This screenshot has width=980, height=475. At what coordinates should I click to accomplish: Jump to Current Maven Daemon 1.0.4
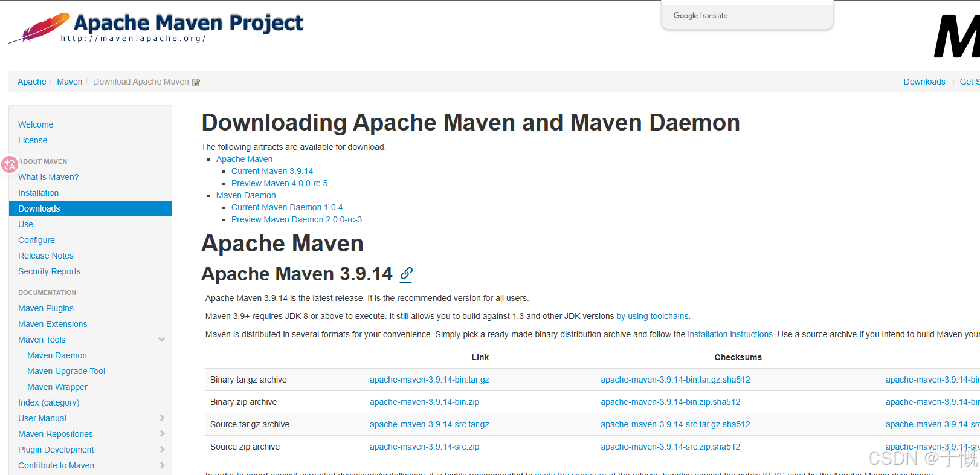(287, 207)
